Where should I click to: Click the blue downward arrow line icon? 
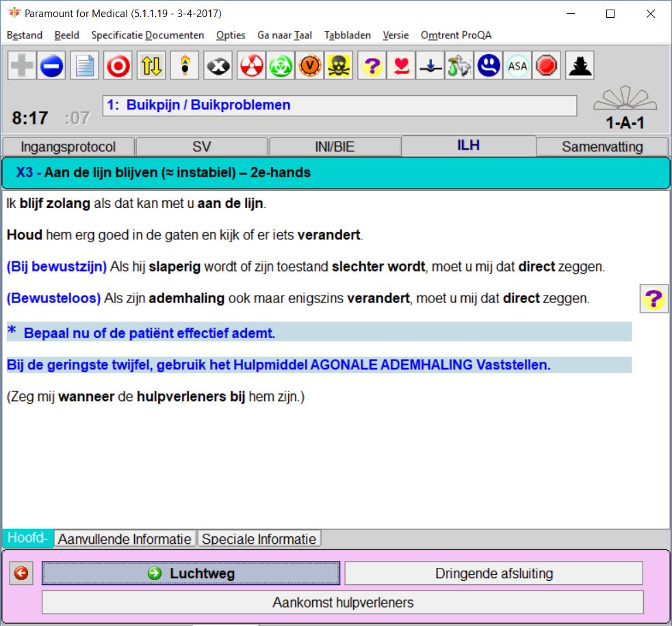pos(430,66)
